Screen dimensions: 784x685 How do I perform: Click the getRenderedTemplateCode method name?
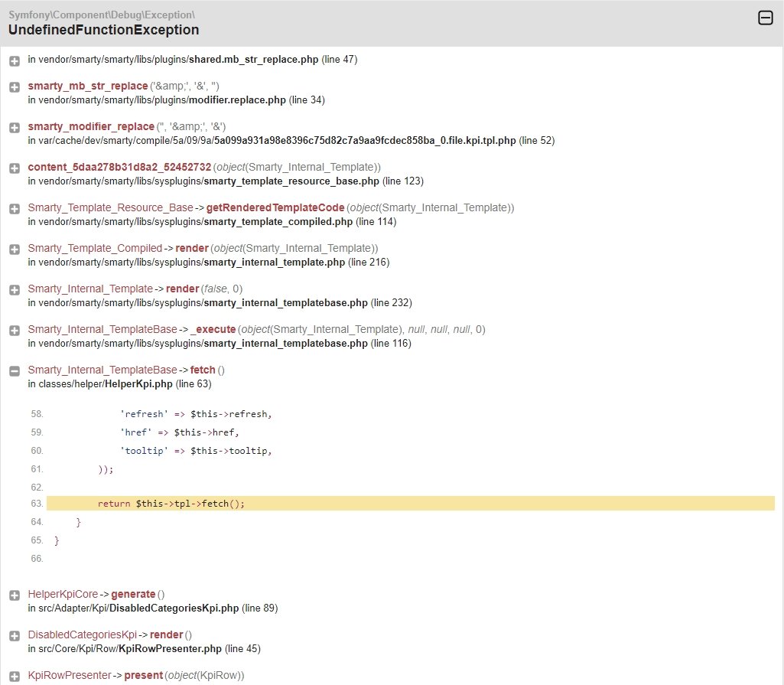point(275,207)
